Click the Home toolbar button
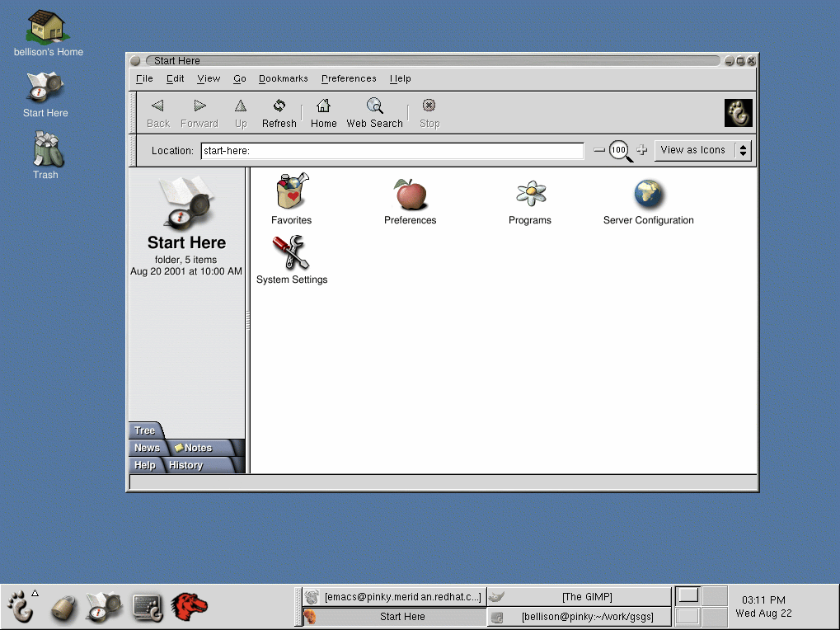840x630 pixels. point(323,113)
